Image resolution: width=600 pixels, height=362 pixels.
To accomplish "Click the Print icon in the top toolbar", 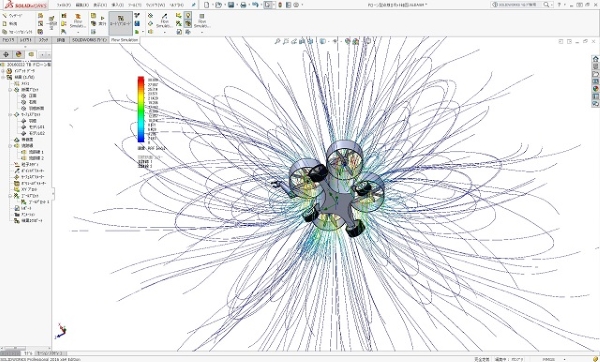I will point(243,5).
